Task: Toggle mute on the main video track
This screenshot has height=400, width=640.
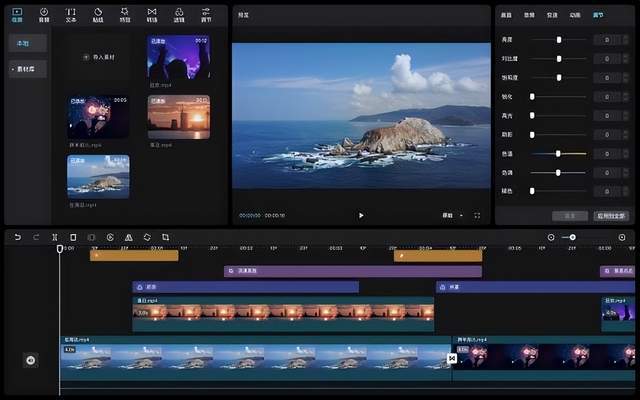Action: (30, 360)
